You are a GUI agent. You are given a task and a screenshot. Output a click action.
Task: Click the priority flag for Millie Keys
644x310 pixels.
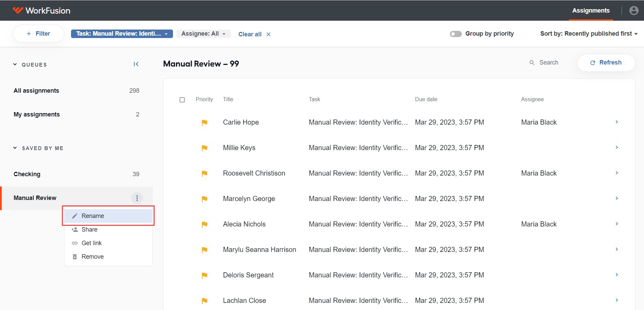click(x=204, y=148)
